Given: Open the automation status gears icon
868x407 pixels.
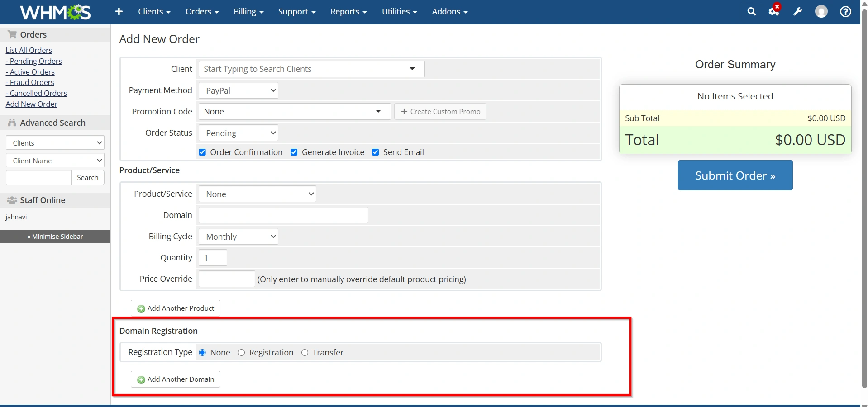Looking at the screenshot, I should pos(774,11).
